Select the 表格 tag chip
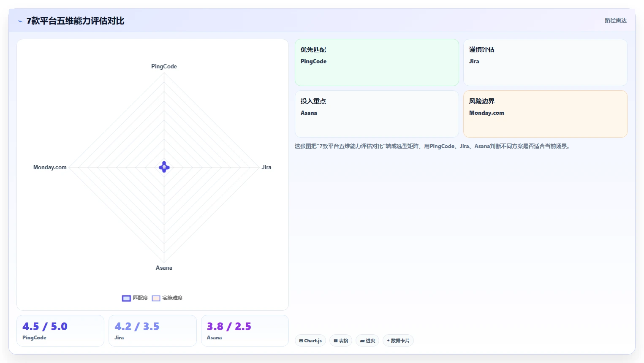 click(341, 341)
